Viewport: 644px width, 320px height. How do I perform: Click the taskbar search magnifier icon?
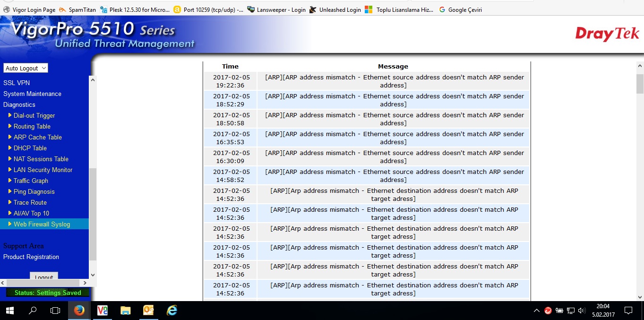pos(33,311)
